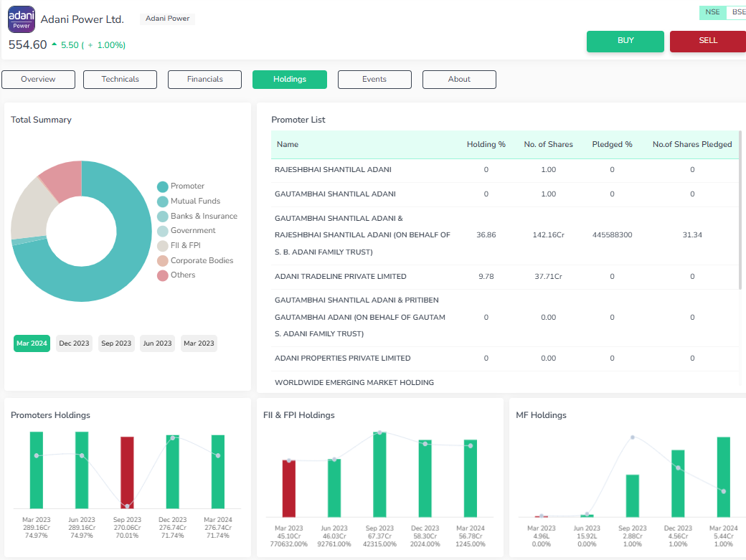Open the About tab
The width and height of the screenshot is (746, 560).
click(459, 80)
